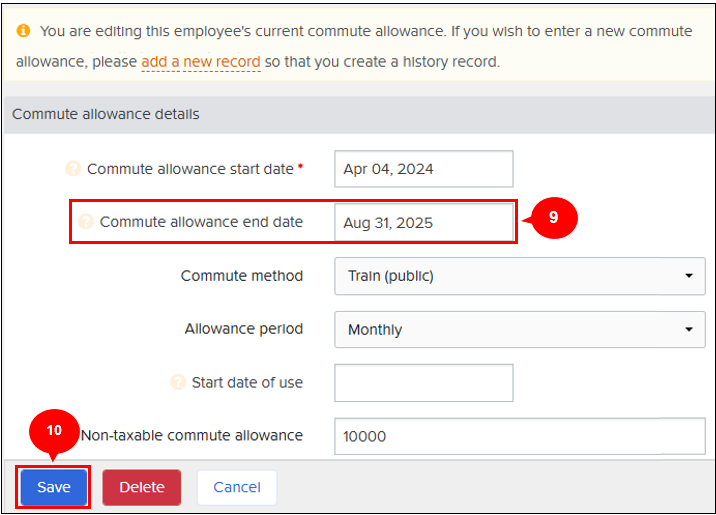Cancel editing the commute allowance
The image size is (716, 515).
pyautogui.click(x=237, y=487)
